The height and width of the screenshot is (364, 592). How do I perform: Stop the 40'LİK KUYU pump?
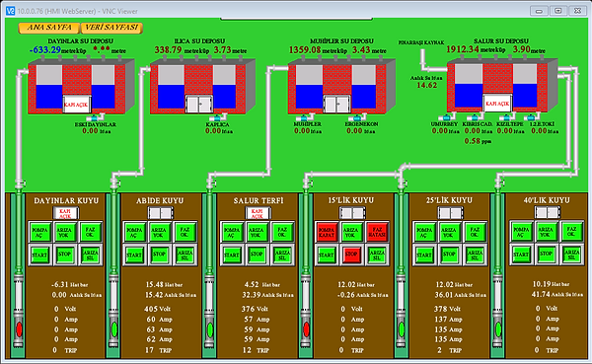pyautogui.click(x=546, y=255)
